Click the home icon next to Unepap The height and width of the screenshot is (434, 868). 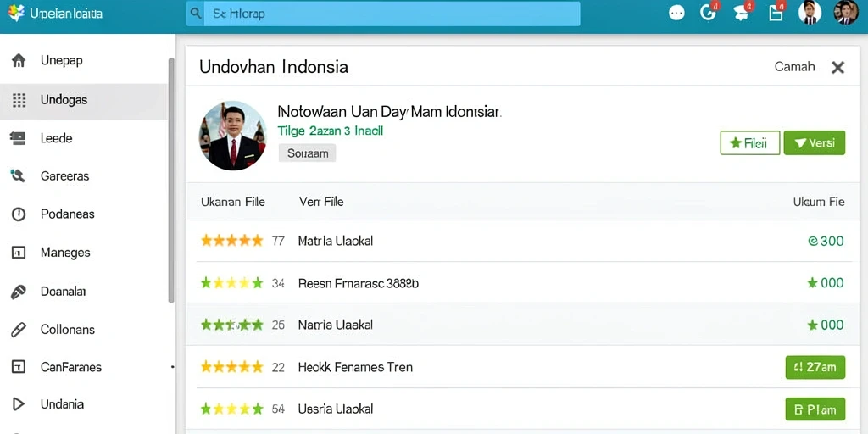click(x=19, y=61)
